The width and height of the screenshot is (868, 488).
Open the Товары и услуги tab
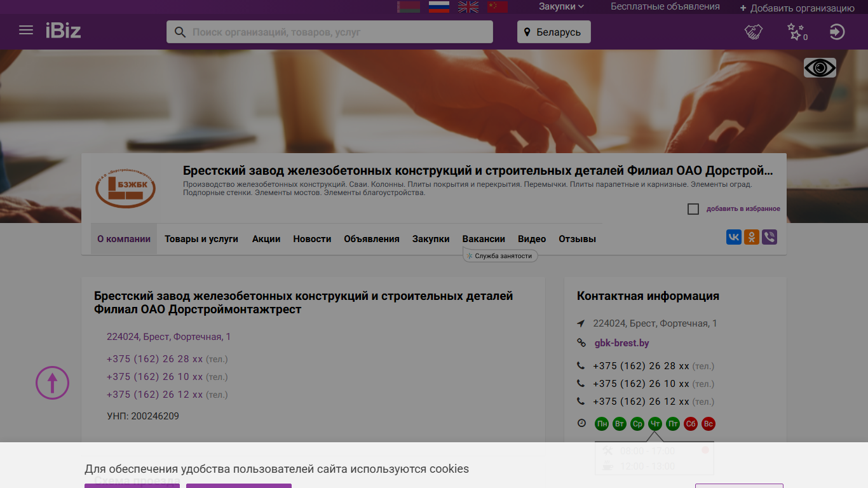[201, 239]
